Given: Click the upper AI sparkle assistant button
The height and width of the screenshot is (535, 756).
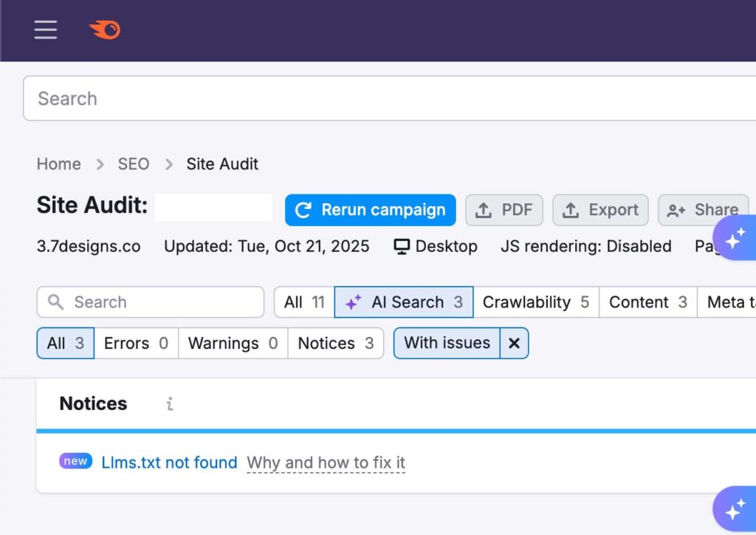Looking at the screenshot, I should tap(734, 239).
